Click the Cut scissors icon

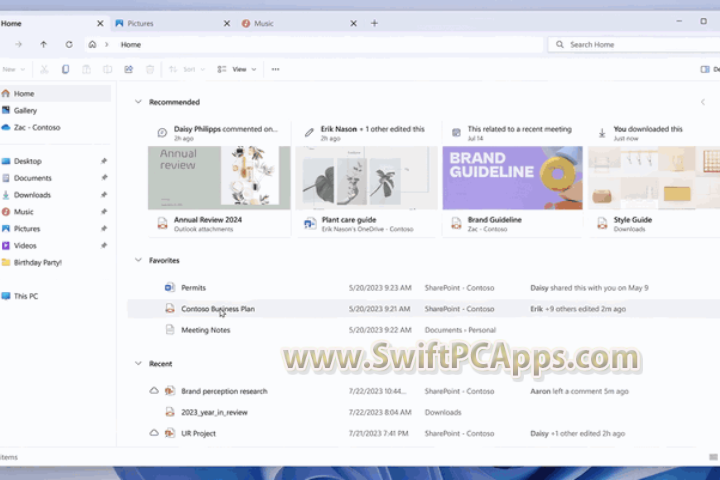44,69
